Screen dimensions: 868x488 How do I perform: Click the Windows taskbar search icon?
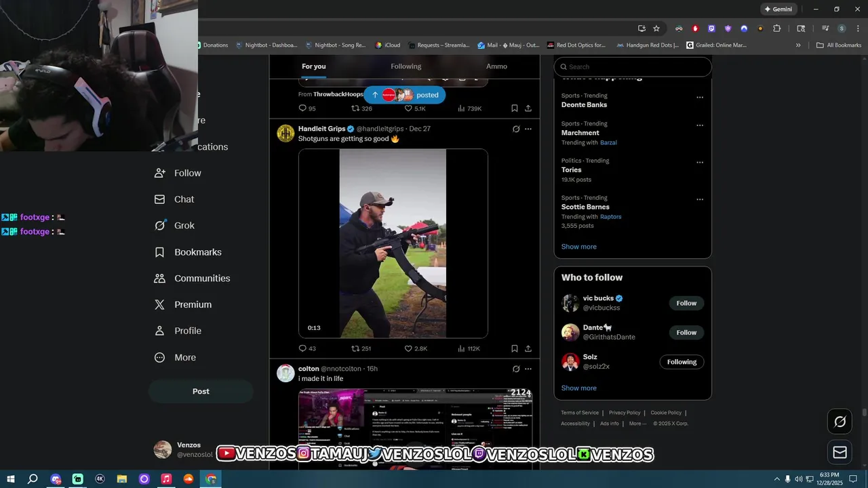point(33,479)
